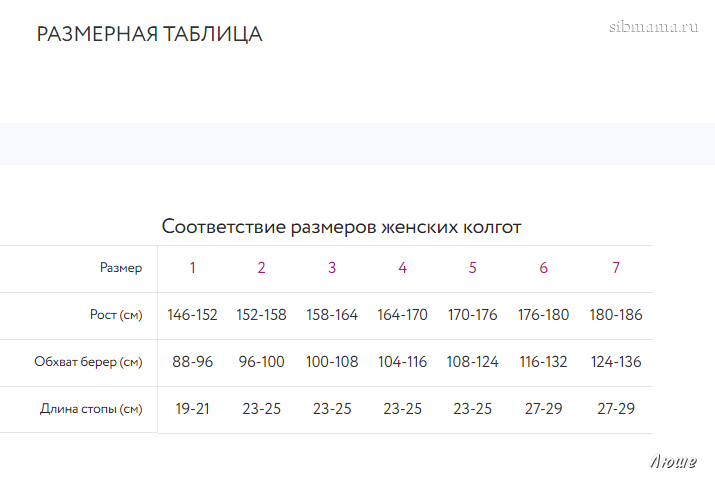Select size 4 column header
The width and height of the screenshot is (715, 487).
402,268
